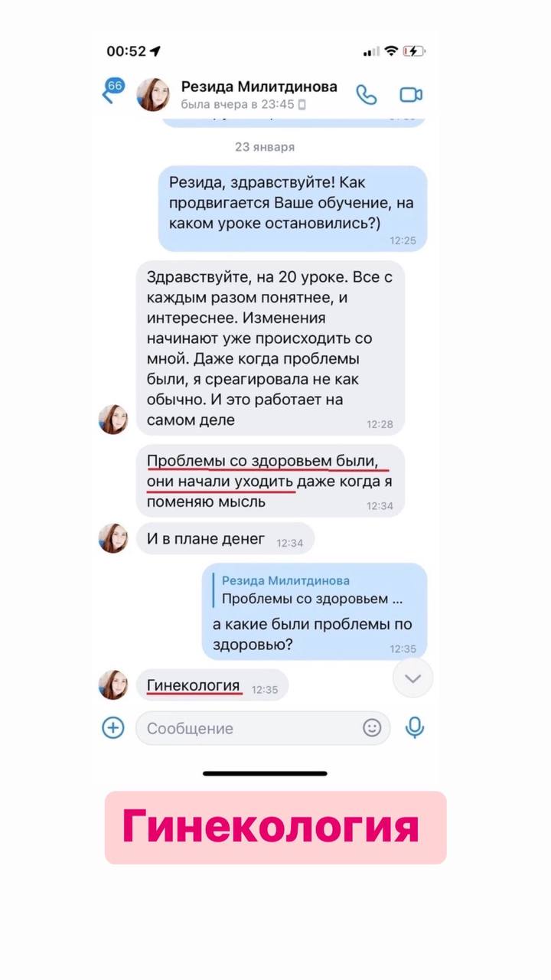Screen dimensions: 551x980
Task: Tap the avatar beside "И в плане денег"
Action: (113, 538)
